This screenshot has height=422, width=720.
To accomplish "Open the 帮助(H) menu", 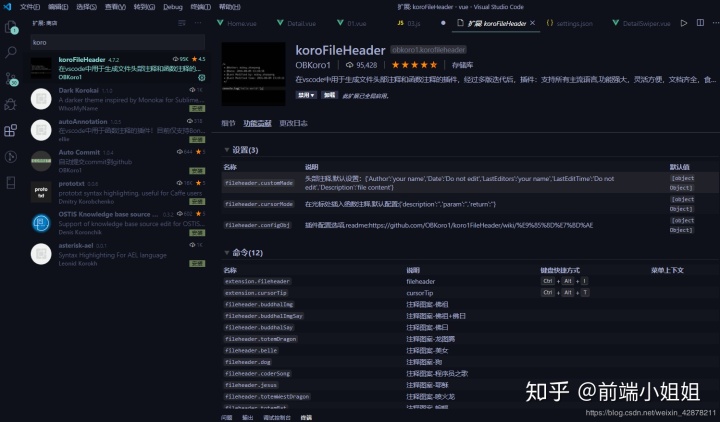I will (230, 7).
